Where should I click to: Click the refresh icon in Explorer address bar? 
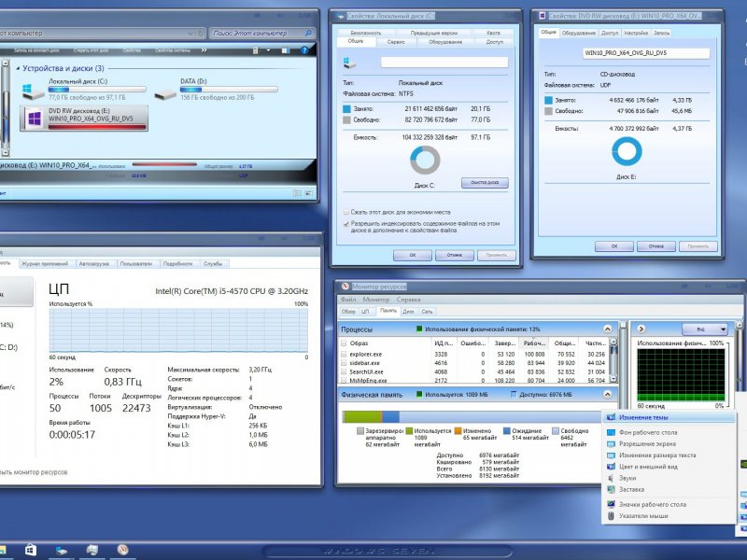coord(201,34)
